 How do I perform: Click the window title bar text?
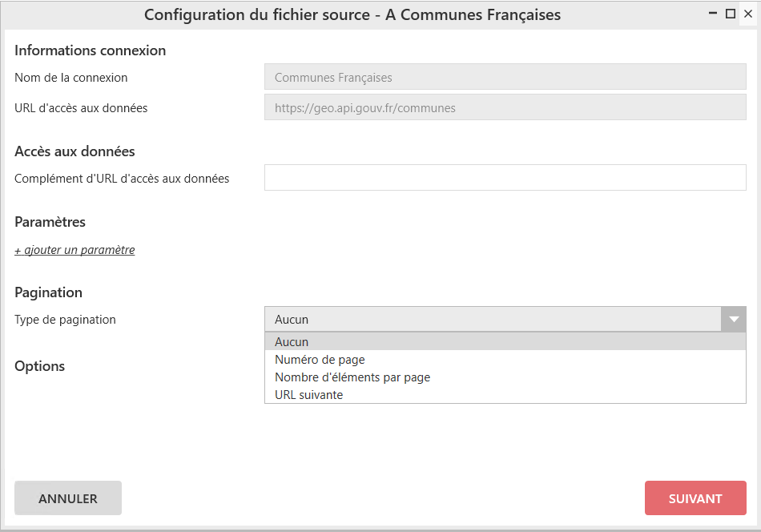click(x=352, y=14)
